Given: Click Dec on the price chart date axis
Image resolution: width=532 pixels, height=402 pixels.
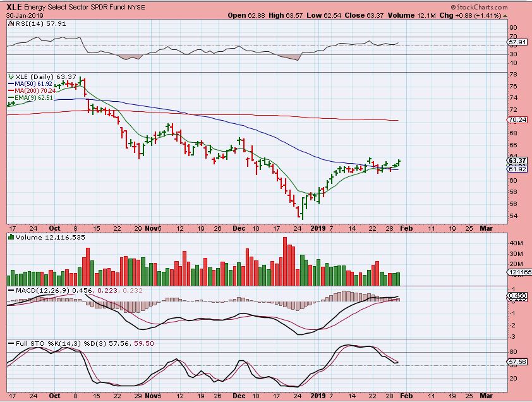Looking at the screenshot, I should (239, 228).
